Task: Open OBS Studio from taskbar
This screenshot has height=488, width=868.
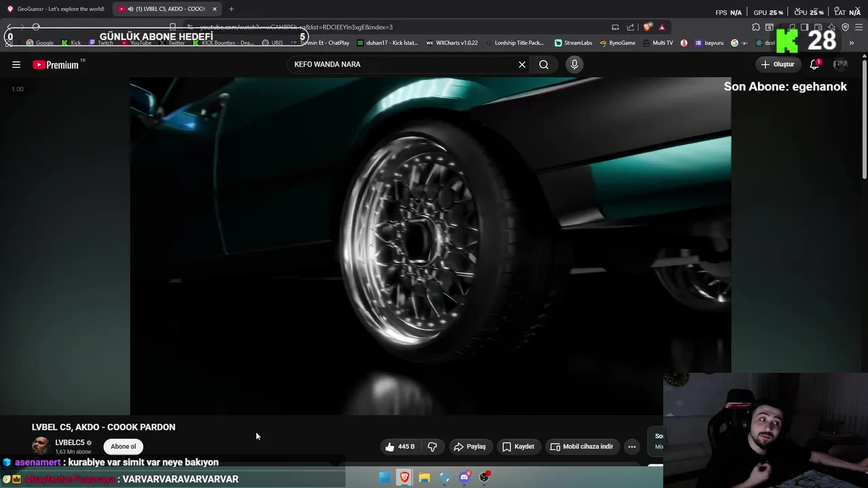Action: pos(484,477)
